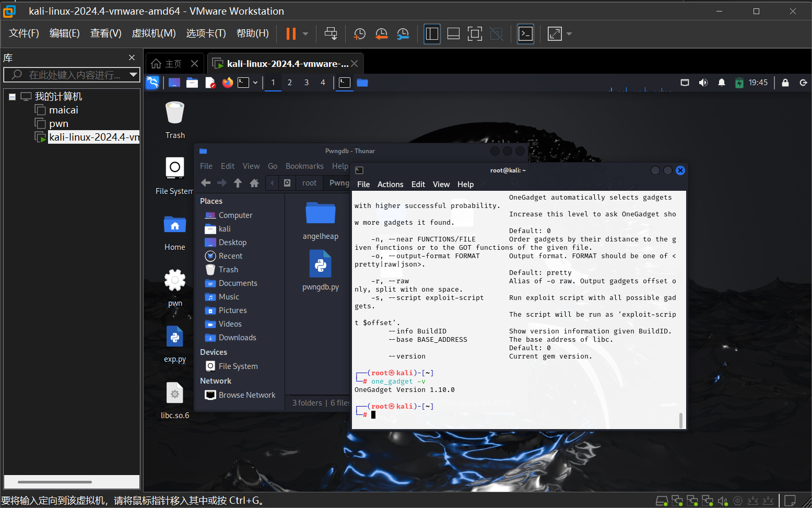Open the pwngdb.py file
The width and height of the screenshot is (812, 508).
point(321,270)
